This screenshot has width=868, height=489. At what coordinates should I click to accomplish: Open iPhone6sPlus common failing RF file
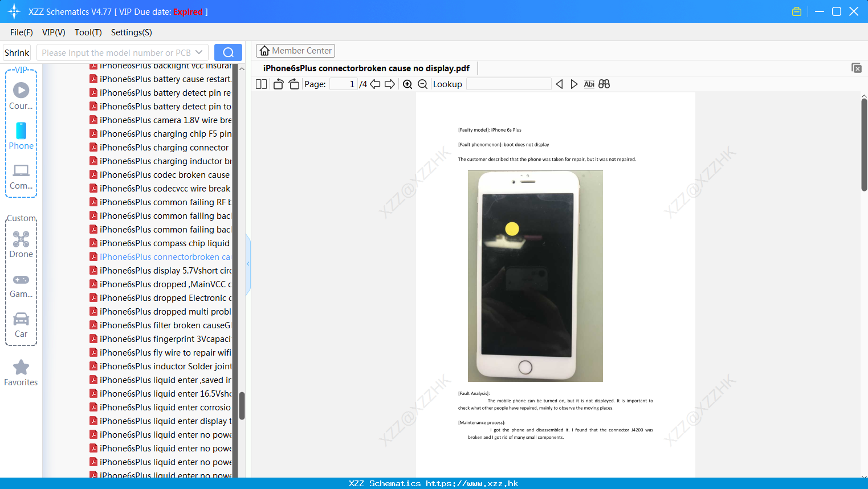[x=161, y=202]
